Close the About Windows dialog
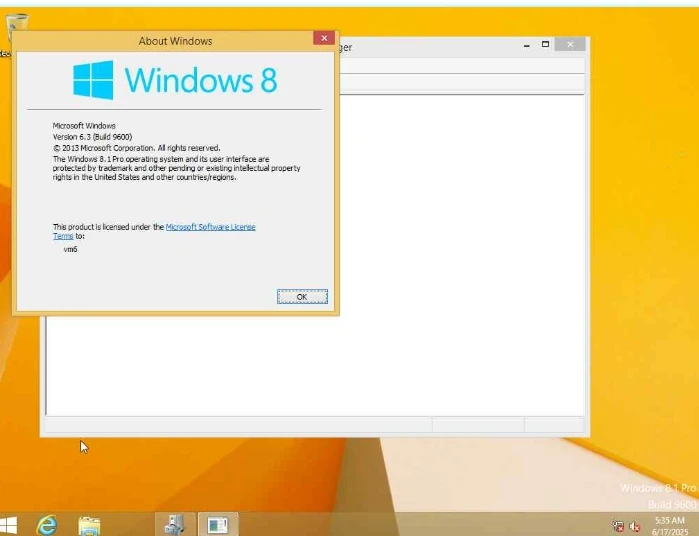Image resolution: width=699 pixels, height=536 pixels. pos(324,38)
